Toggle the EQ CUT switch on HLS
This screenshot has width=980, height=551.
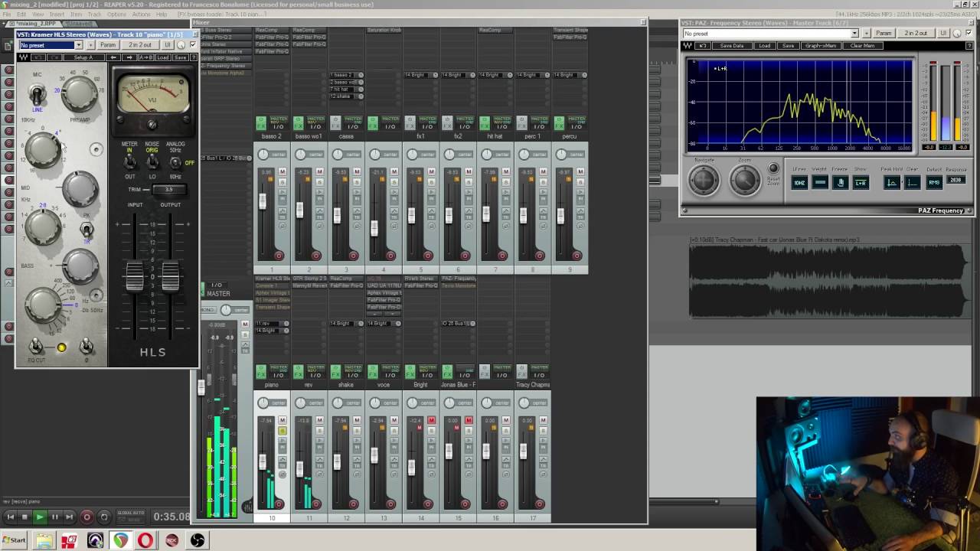tap(35, 347)
